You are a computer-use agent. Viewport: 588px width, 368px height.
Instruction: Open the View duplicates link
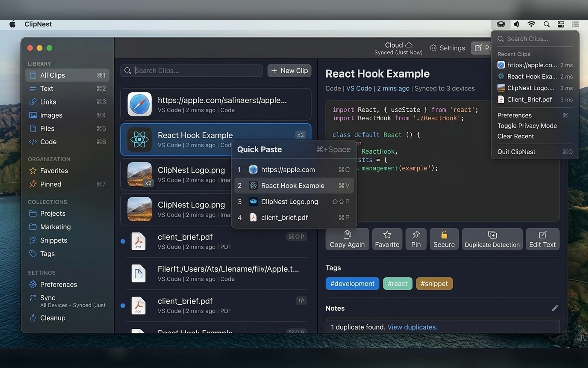pyautogui.click(x=412, y=327)
